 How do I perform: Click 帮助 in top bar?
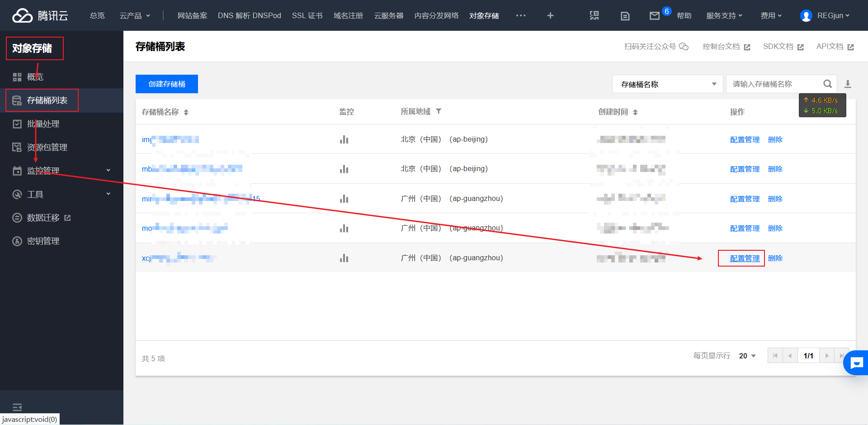(684, 15)
